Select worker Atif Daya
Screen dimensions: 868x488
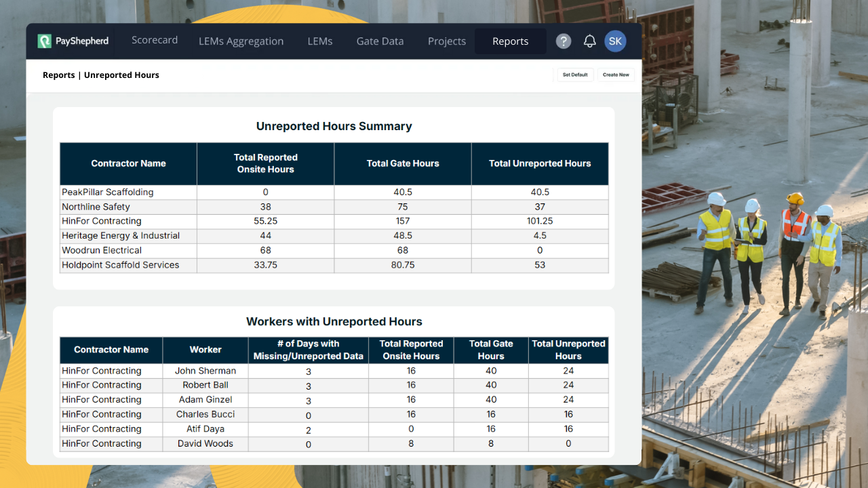(205, 429)
